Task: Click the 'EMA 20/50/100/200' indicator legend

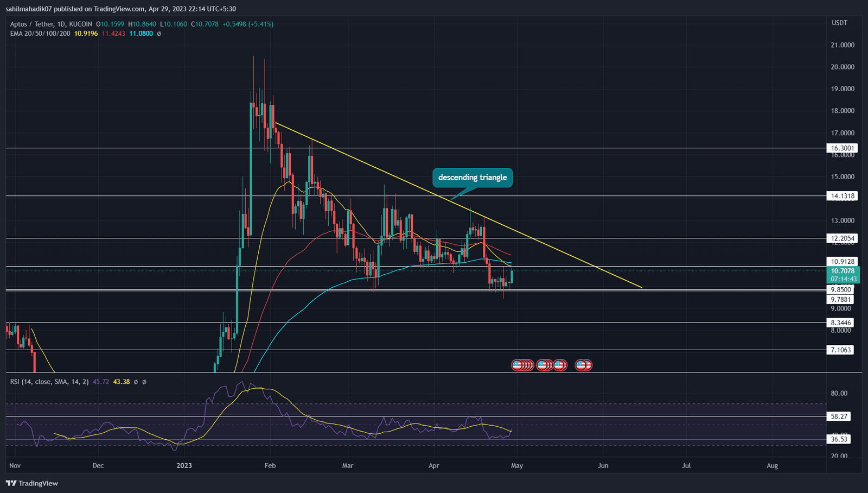Action: [40, 34]
